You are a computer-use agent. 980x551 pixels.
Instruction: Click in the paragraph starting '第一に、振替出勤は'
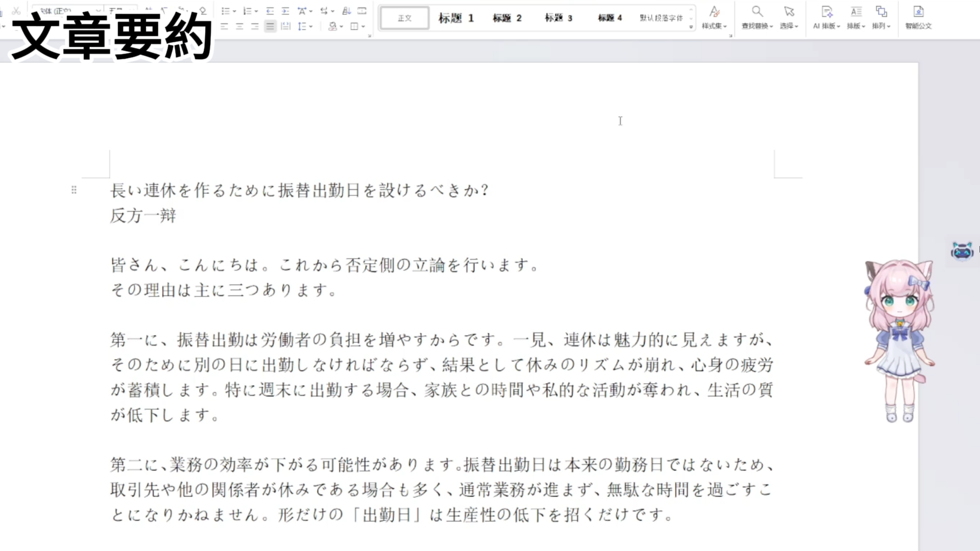coord(442,377)
